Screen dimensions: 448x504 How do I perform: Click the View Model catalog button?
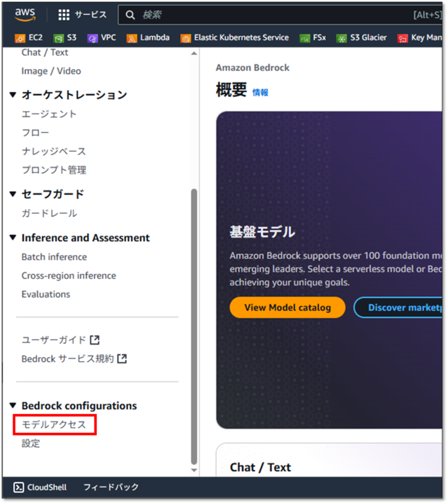(287, 307)
